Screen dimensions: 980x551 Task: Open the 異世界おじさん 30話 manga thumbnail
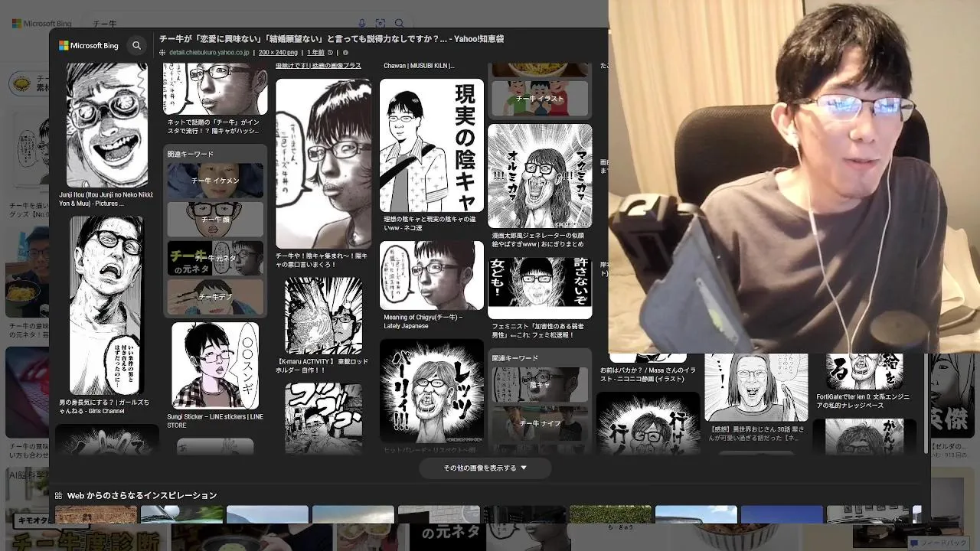tap(756, 387)
